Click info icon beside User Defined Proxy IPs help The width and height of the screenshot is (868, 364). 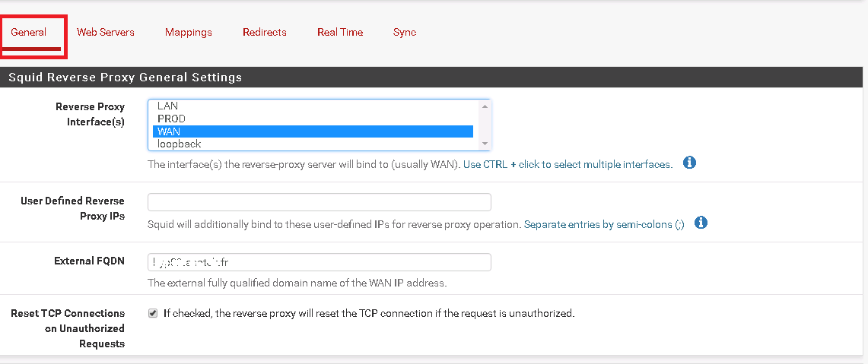701,223
